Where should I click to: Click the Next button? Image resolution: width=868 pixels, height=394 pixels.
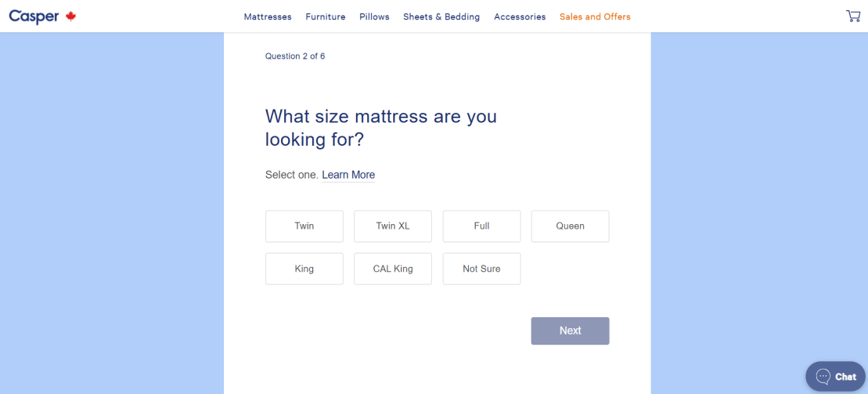(x=570, y=331)
